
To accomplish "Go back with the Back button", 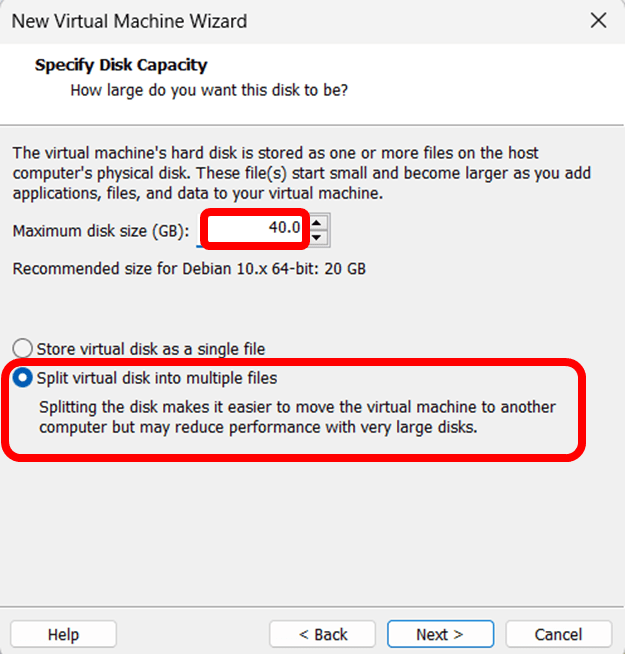I will [x=323, y=634].
